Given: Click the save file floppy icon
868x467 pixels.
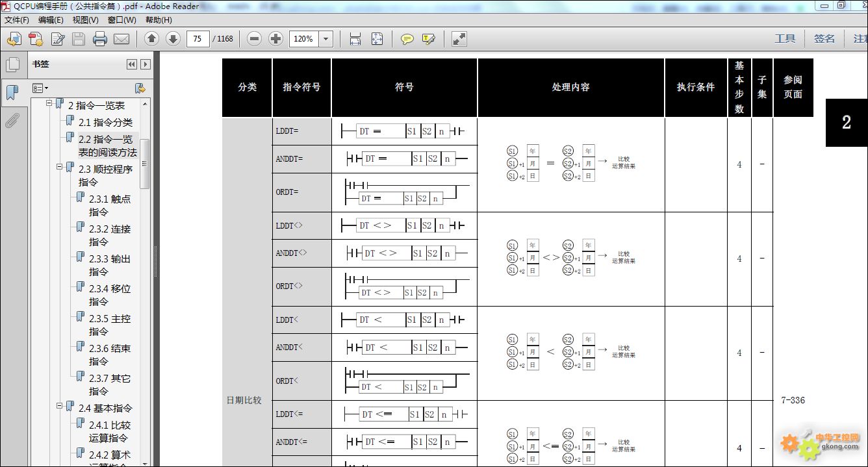Looking at the screenshot, I should [79, 39].
